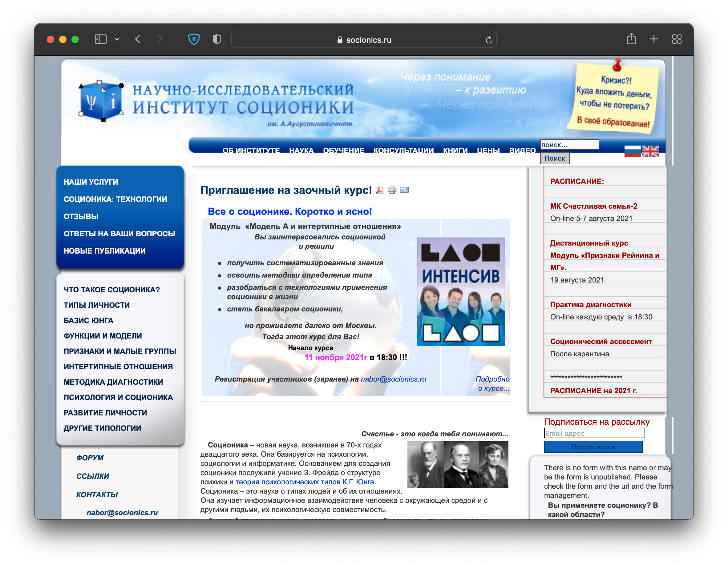
Task: Open the ФОРУМ link
Action: pos(90,457)
